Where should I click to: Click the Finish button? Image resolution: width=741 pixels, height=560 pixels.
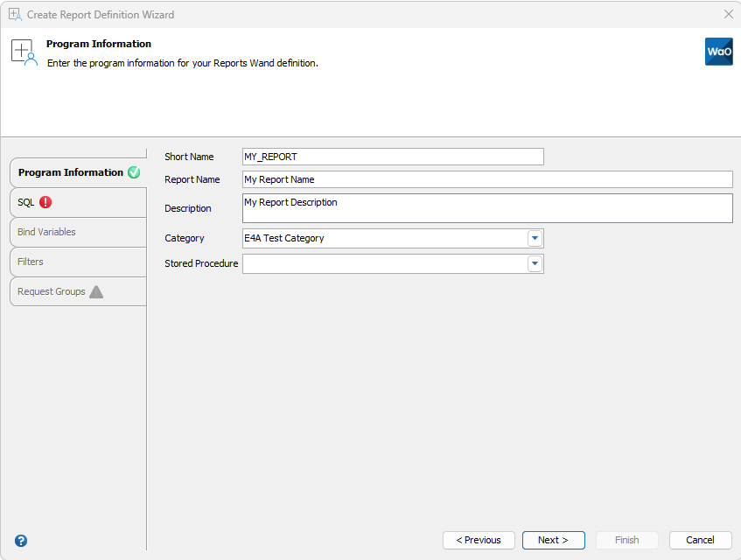pyautogui.click(x=626, y=540)
